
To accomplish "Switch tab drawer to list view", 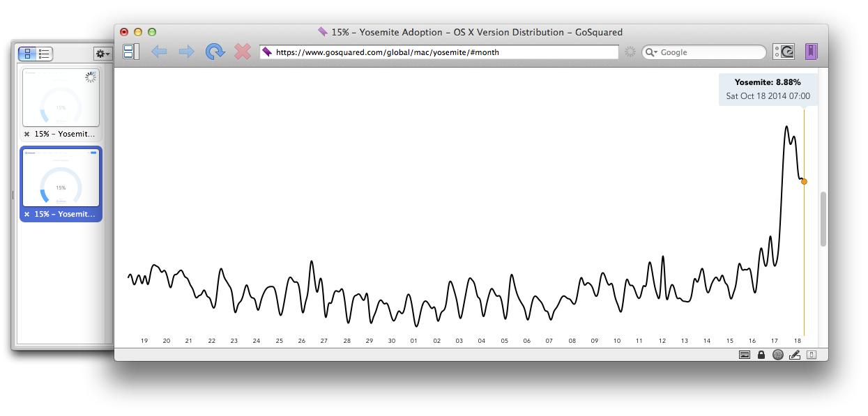I will point(45,54).
